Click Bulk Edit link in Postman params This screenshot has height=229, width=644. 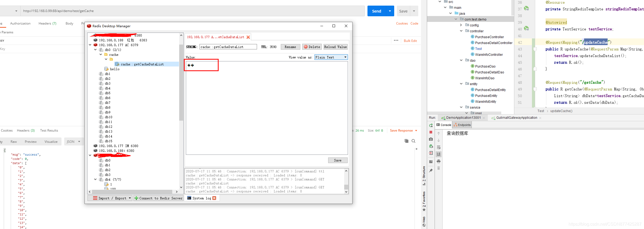tap(410, 41)
